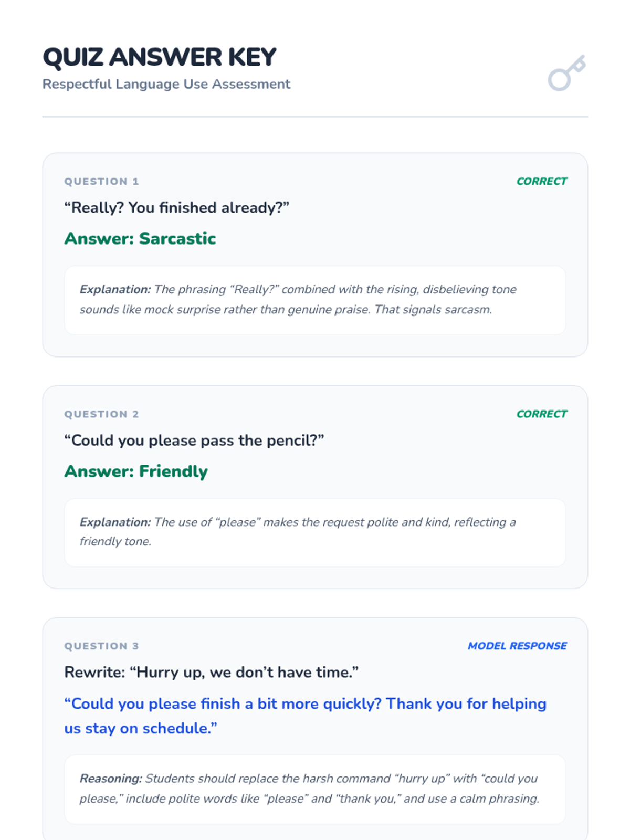Click the friendly tone explanation box
Screen dimensions: 630x840
click(x=315, y=532)
